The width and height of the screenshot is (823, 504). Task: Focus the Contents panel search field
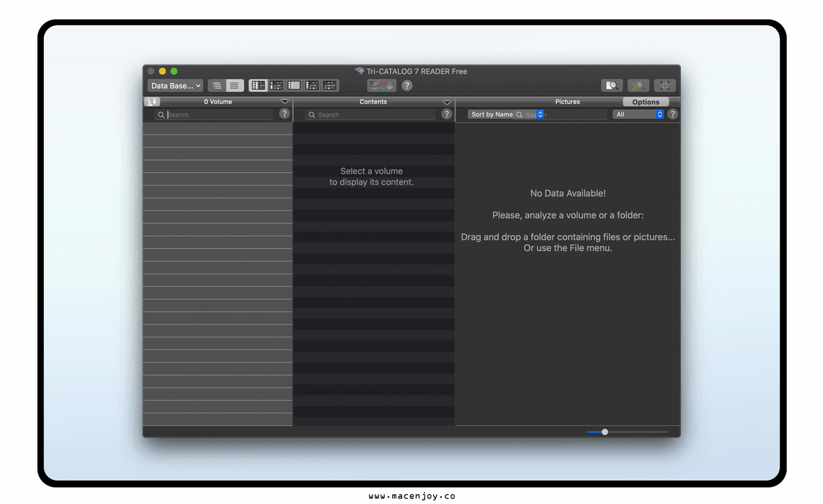coord(370,115)
